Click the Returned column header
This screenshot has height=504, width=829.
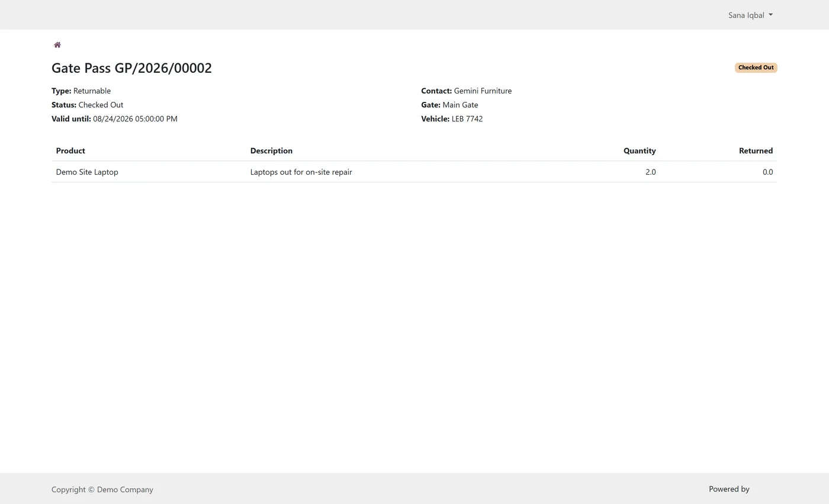[756, 151]
